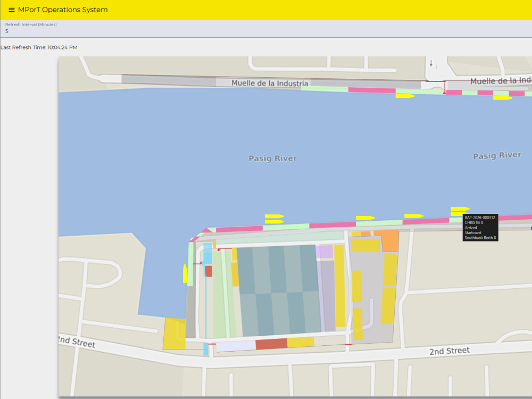The height and width of the screenshot is (399, 532).
Task: Click the full Muelle de la Industria label
Action: 270,83
